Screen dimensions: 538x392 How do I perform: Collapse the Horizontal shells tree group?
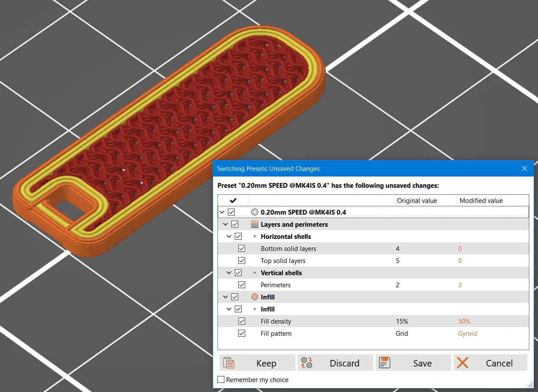click(x=229, y=237)
